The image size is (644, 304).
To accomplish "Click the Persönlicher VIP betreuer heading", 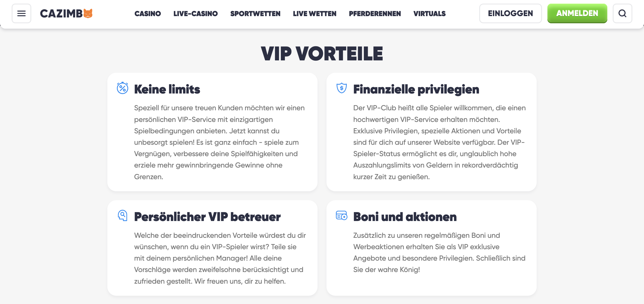I will (x=207, y=217).
